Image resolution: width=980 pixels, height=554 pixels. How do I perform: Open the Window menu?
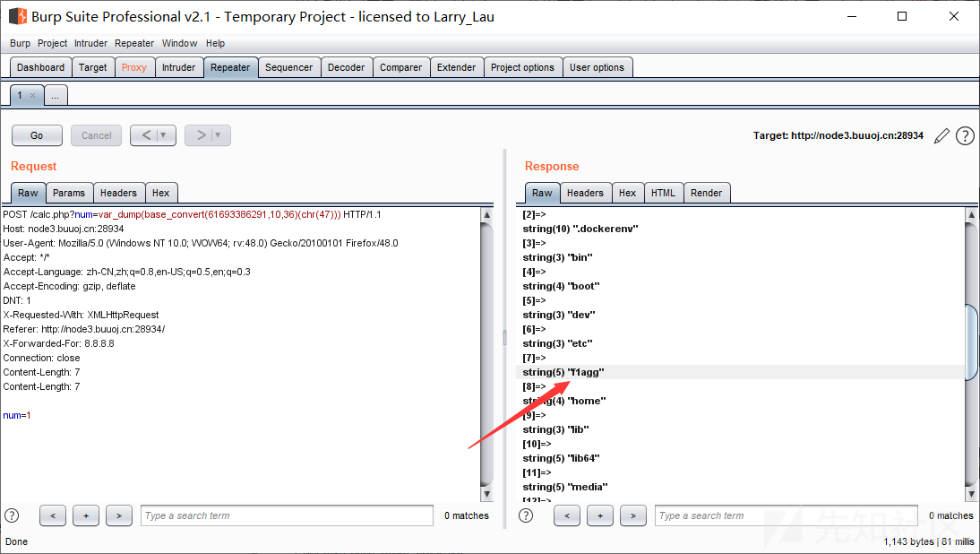(x=179, y=43)
